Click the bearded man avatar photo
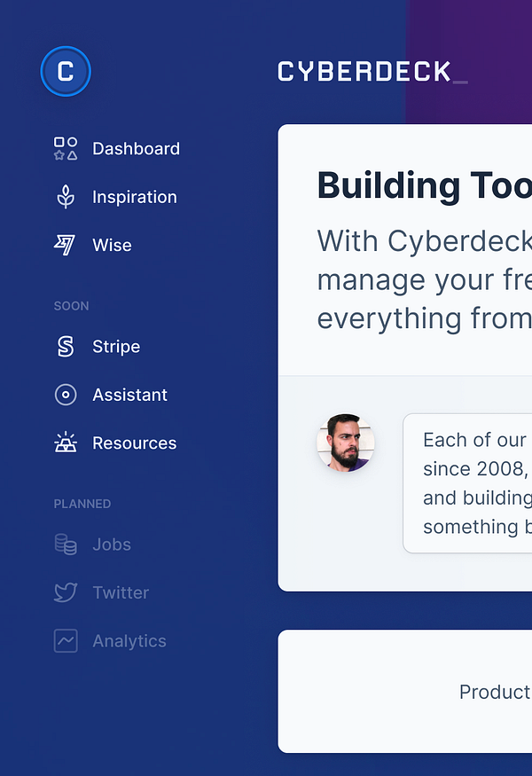Image resolution: width=532 pixels, height=776 pixels. pos(346,443)
